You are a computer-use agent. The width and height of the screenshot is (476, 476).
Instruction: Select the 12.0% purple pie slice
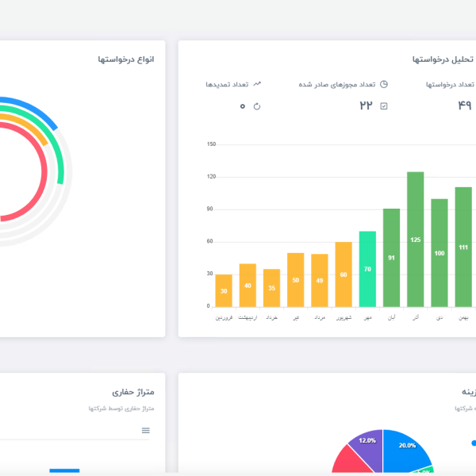(x=365, y=443)
